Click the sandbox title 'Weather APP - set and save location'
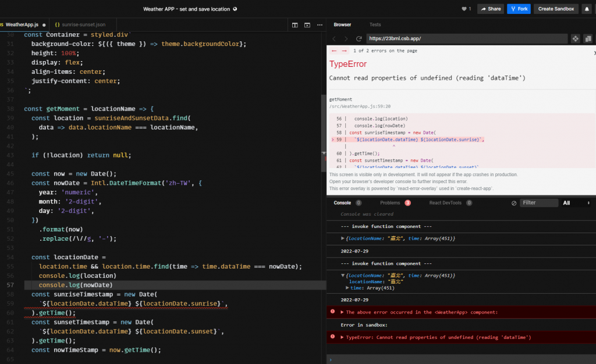The width and height of the screenshot is (596, 364). pos(186,9)
